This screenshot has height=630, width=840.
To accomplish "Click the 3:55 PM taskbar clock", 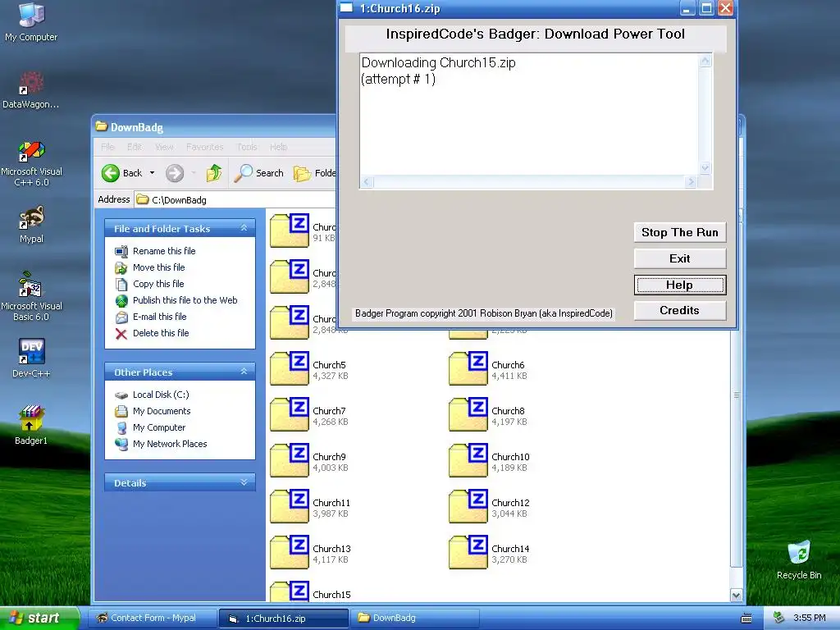I will point(810,618).
